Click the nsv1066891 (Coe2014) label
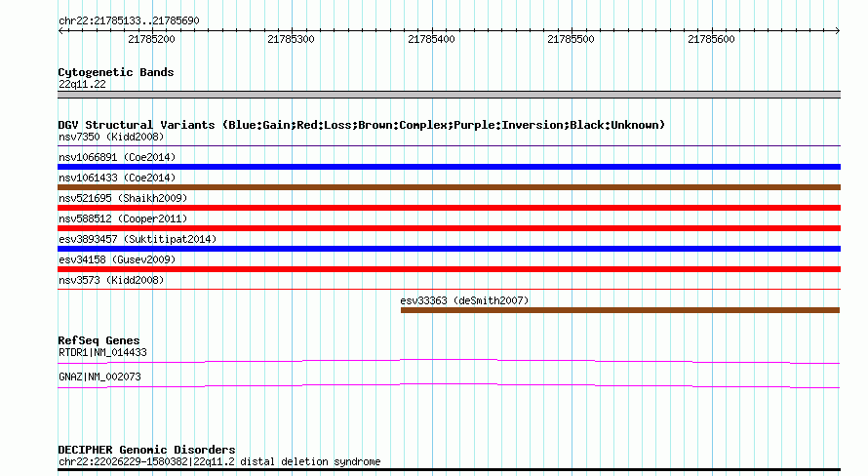Viewport: 868px width, 476px height. click(117, 157)
